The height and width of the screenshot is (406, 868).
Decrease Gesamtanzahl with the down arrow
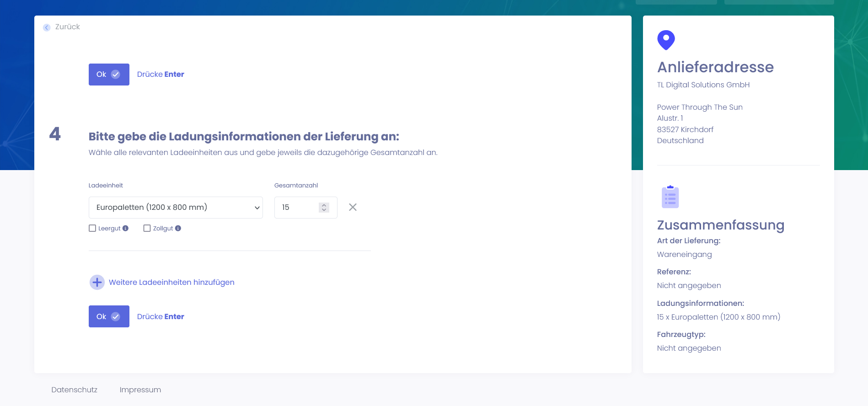(x=324, y=210)
